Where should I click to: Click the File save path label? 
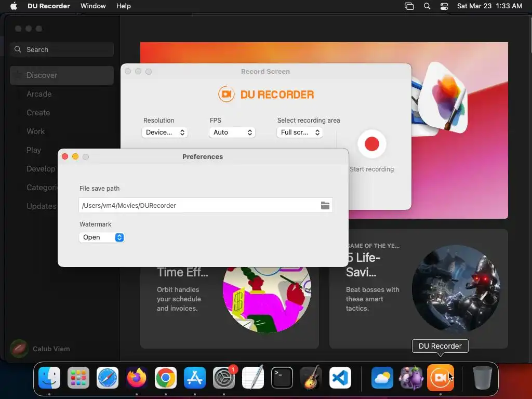click(99, 188)
